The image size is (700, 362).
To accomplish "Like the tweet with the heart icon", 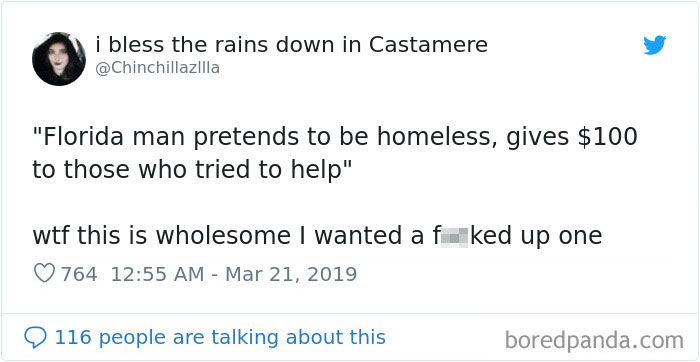I will 45,273.
